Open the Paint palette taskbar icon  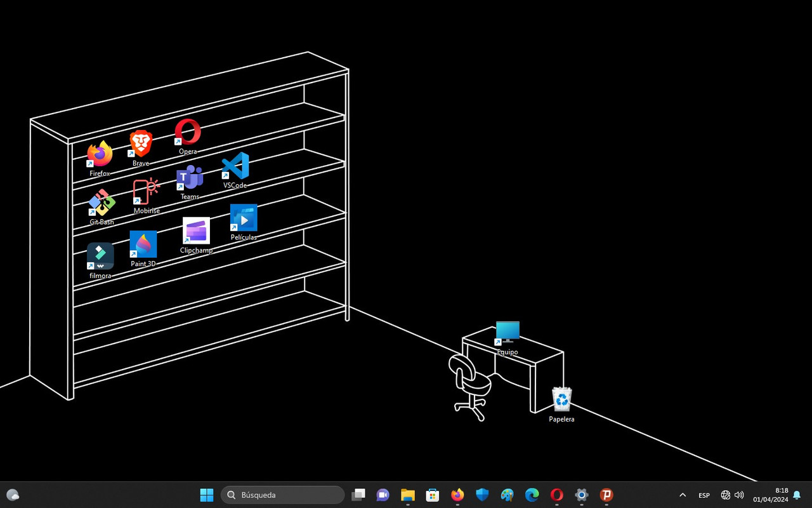(x=507, y=495)
